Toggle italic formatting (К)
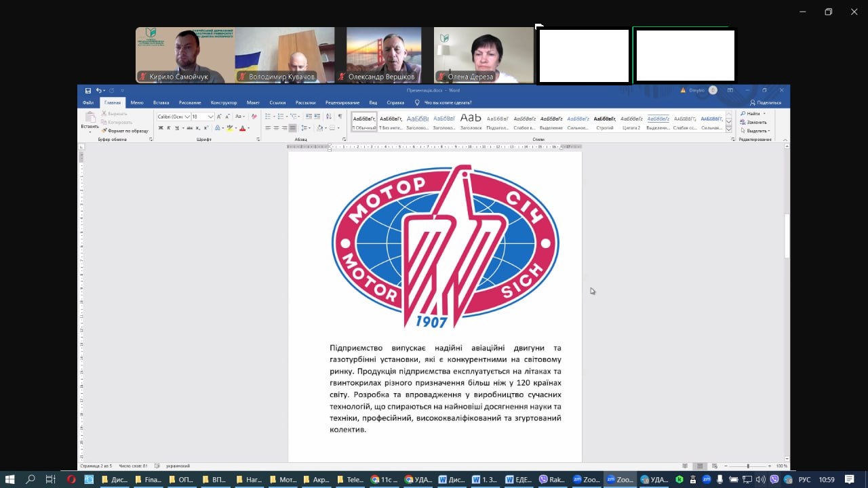Viewport: 868px width, 488px height. [169, 128]
